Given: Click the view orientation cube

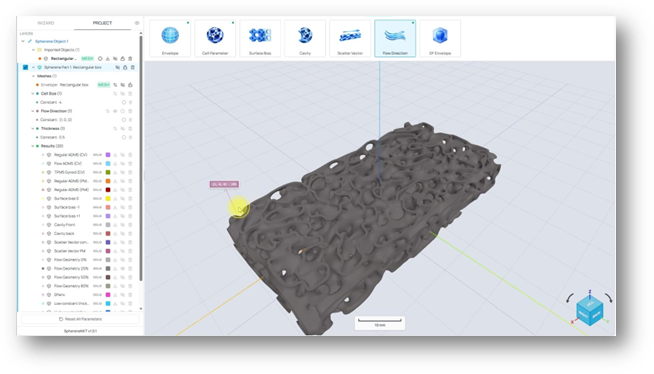Looking at the screenshot, I should [590, 310].
